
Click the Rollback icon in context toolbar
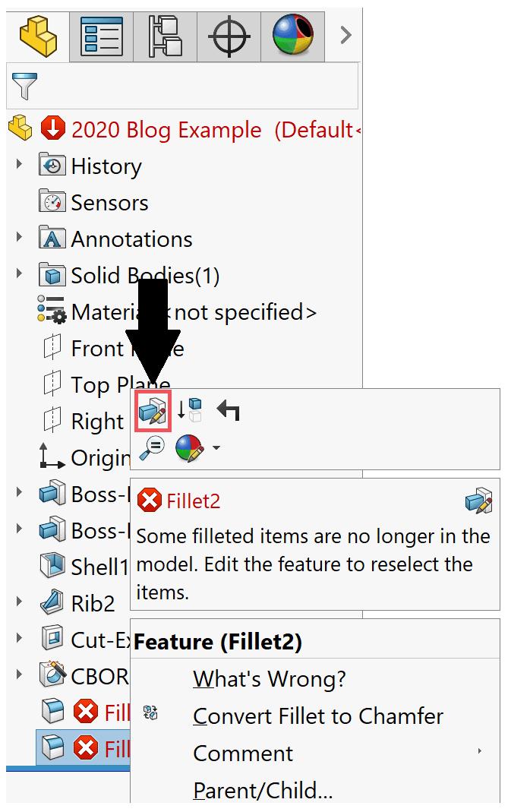[x=189, y=410]
